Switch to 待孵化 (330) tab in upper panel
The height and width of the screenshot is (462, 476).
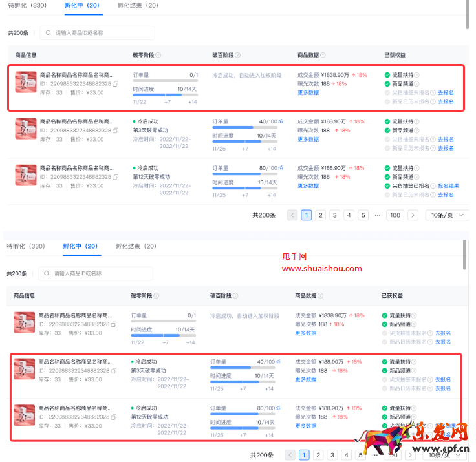pos(27,5)
